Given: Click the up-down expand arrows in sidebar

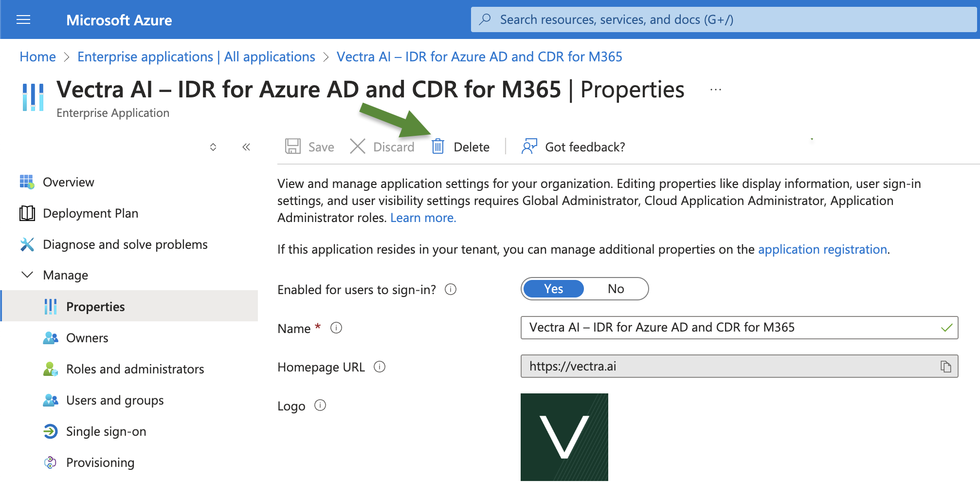Looking at the screenshot, I should point(213,147).
